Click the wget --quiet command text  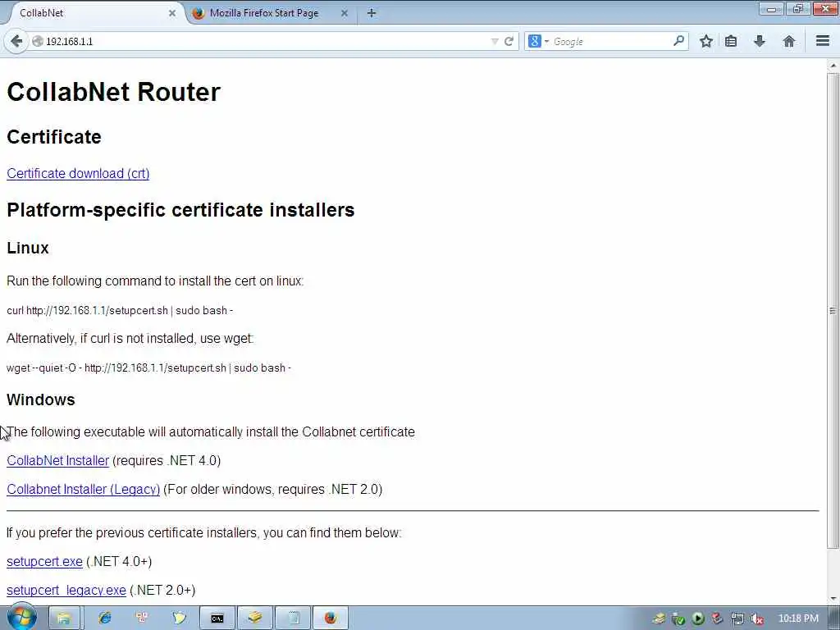(149, 368)
